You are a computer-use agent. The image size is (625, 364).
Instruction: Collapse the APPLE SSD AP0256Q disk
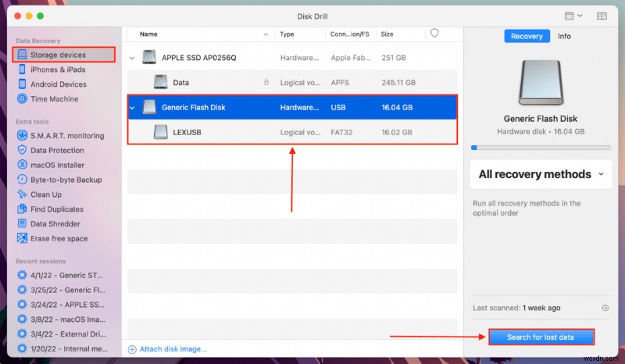click(x=132, y=59)
